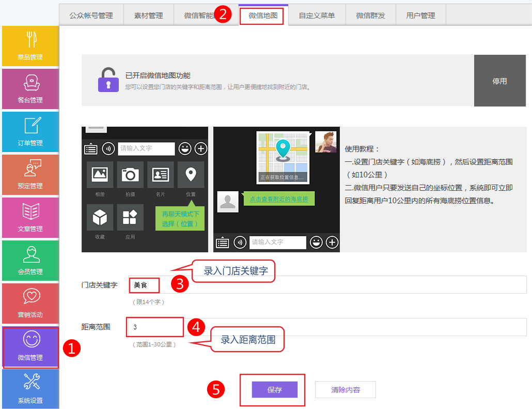Disable WeChat map with 停用 button
532x409 pixels.
tap(499, 81)
